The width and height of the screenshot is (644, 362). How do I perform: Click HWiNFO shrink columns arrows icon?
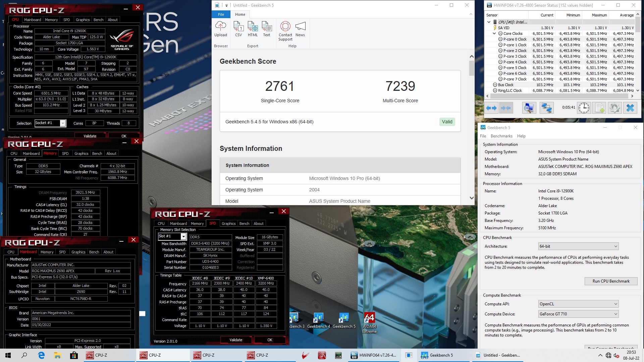[x=505, y=108]
